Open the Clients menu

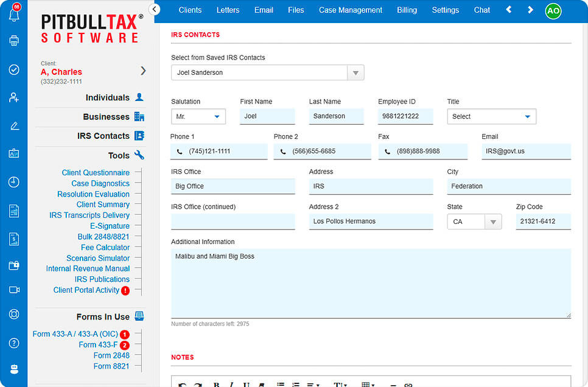[x=190, y=10]
